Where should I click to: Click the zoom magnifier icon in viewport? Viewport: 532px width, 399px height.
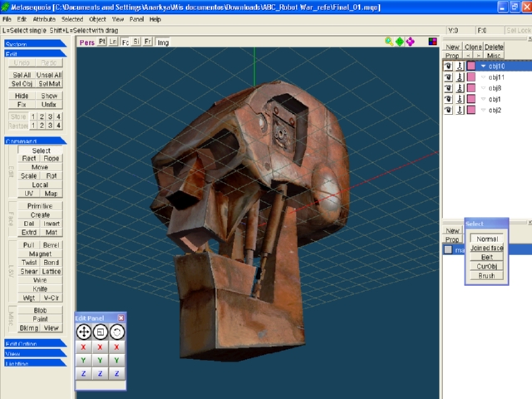point(389,42)
